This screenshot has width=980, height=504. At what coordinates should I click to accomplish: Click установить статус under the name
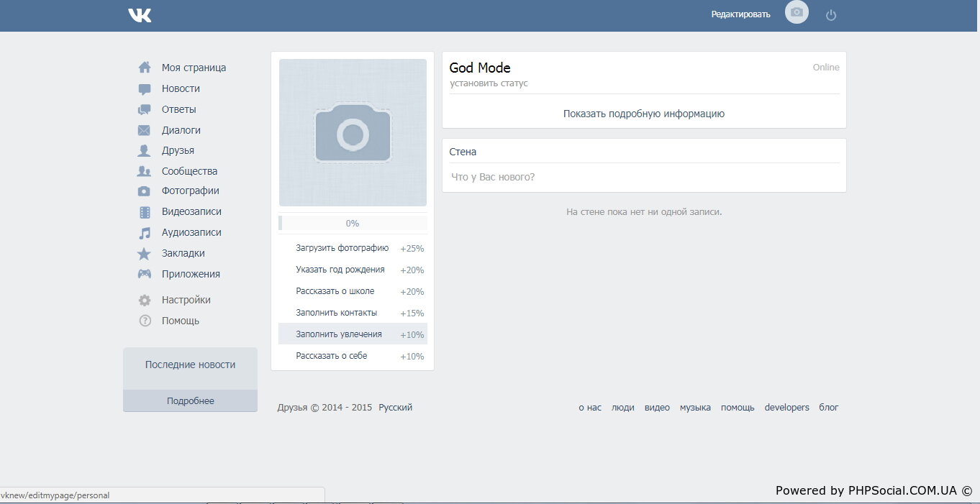point(489,83)
